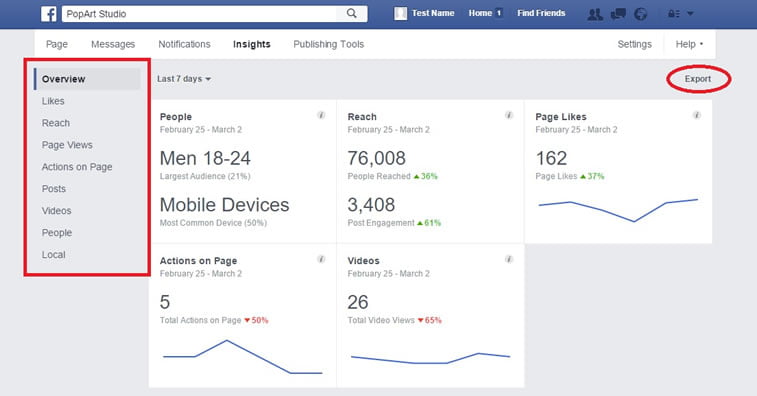Click the 3,408 post engagement value
The height and width of the screenshot is (396, 757).
click(371, 205)
